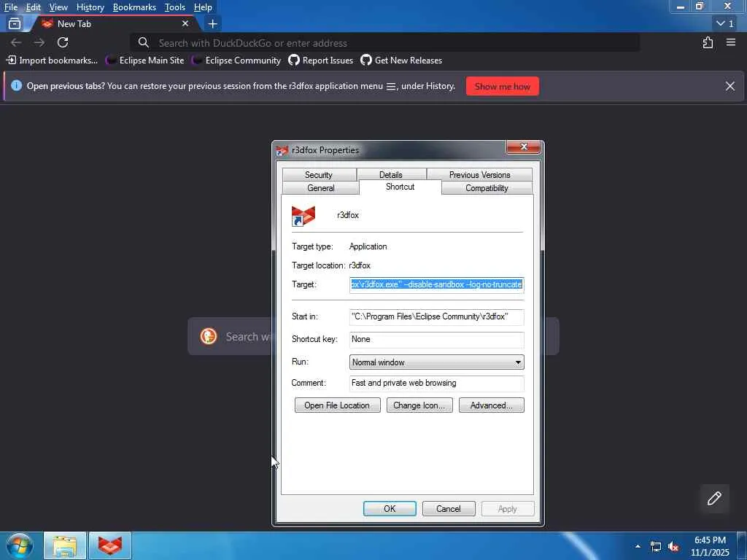Click the taskbar clock 6:45 PM

pyautogui.click(x=710, y=546)
